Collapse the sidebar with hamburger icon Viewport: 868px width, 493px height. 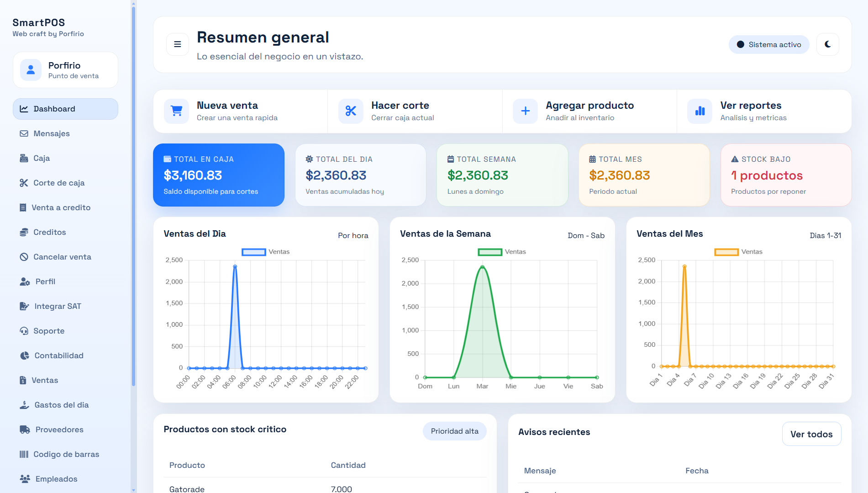[x=178, y=44]
